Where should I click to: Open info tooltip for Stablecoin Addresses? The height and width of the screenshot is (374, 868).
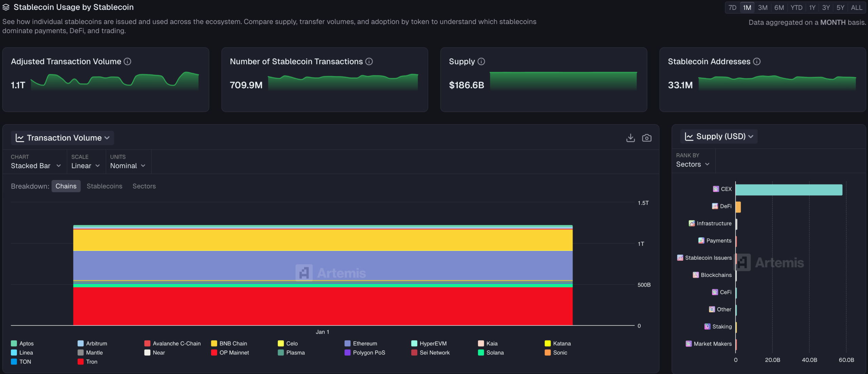coord(757,61)
